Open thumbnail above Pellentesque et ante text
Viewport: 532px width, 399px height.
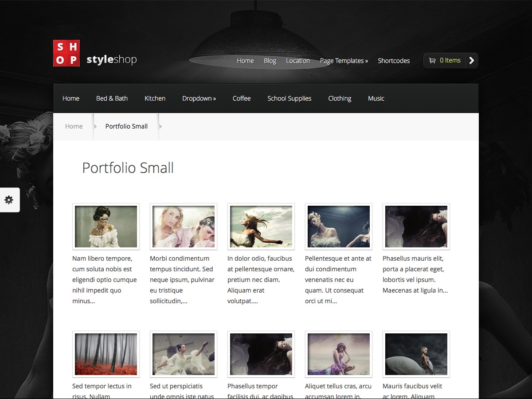coord(339,227)
